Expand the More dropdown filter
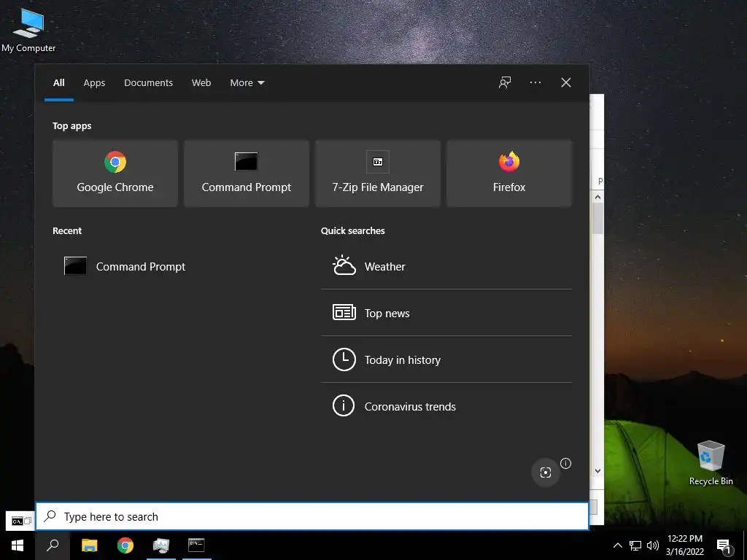747x560 pixels. (x=247, y=83)
